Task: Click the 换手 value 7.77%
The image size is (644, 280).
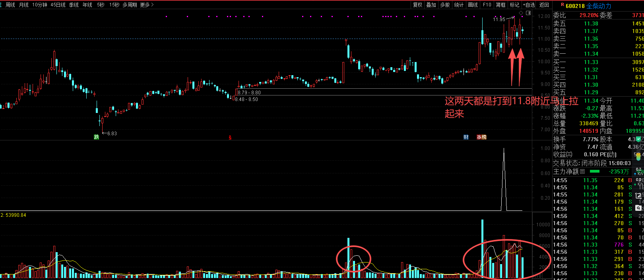Action: (590, 139)
